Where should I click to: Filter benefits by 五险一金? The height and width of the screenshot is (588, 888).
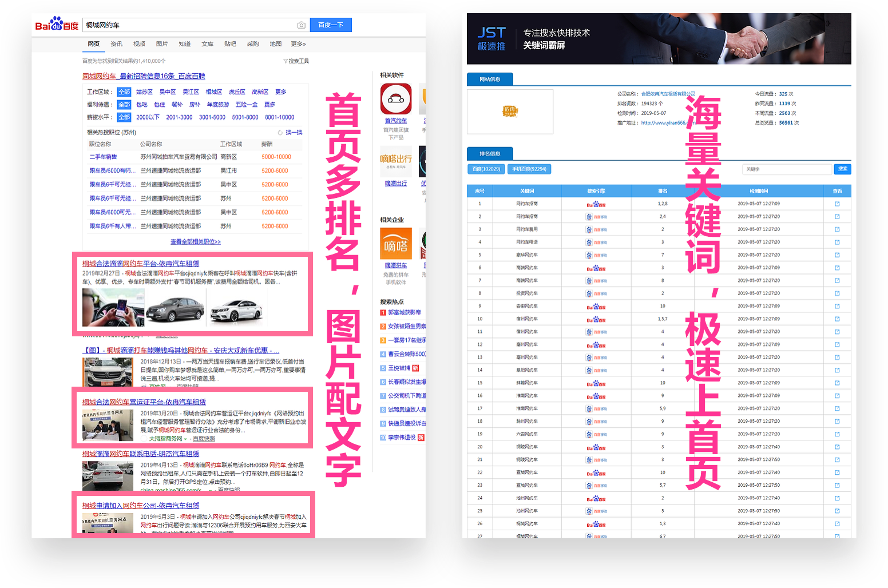(247, 105)
